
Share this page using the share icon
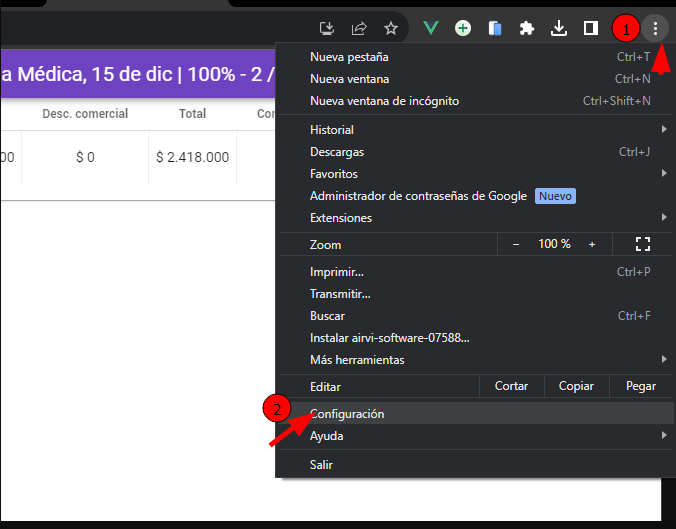[358, 28]
